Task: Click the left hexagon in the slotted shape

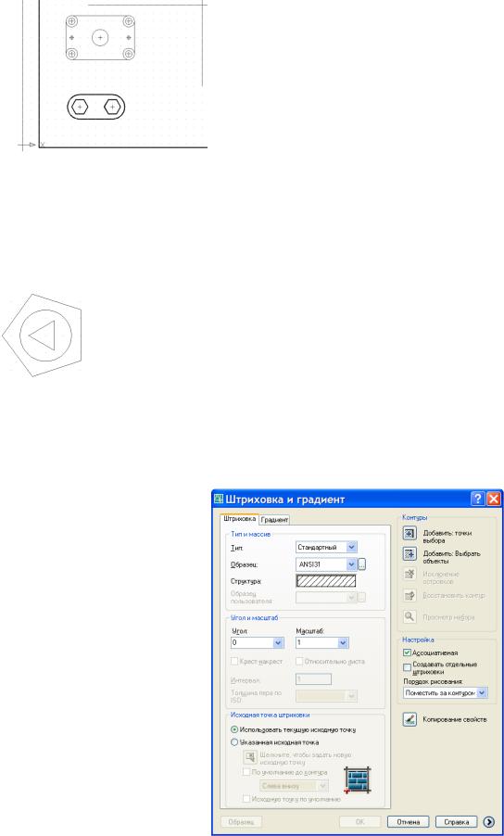Action: click(x=80, y=107)
